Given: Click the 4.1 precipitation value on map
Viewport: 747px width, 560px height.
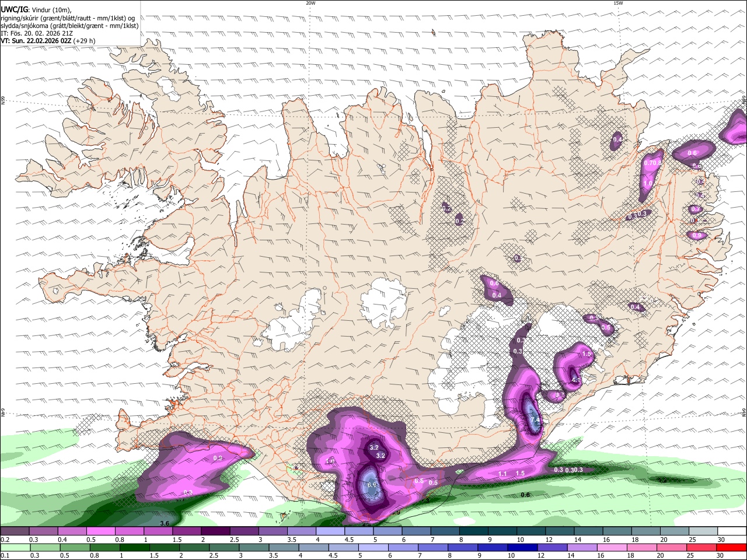Looking at the screenshot, I should 576,380.
